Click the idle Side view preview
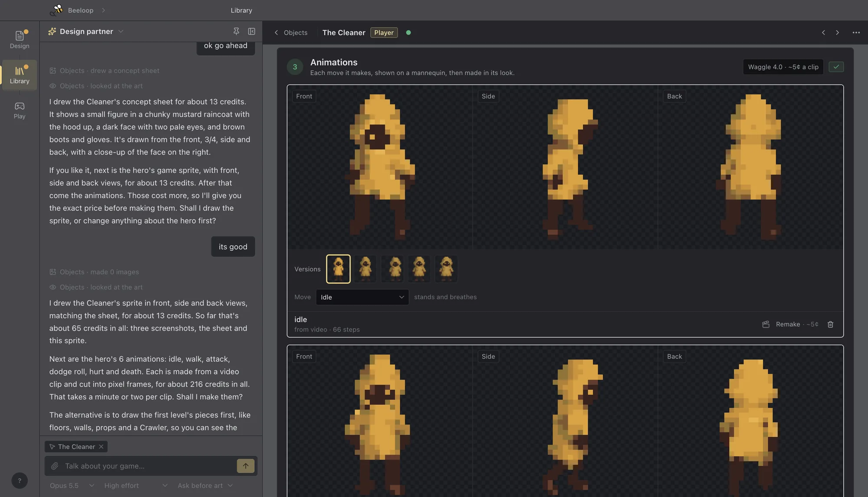The height and width of the screenshot is (497, 868). [565, 167]
